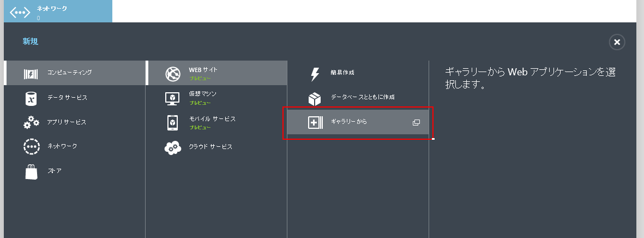Click the データベースとともに作成 box icon
644x238 pixels.
315,99
